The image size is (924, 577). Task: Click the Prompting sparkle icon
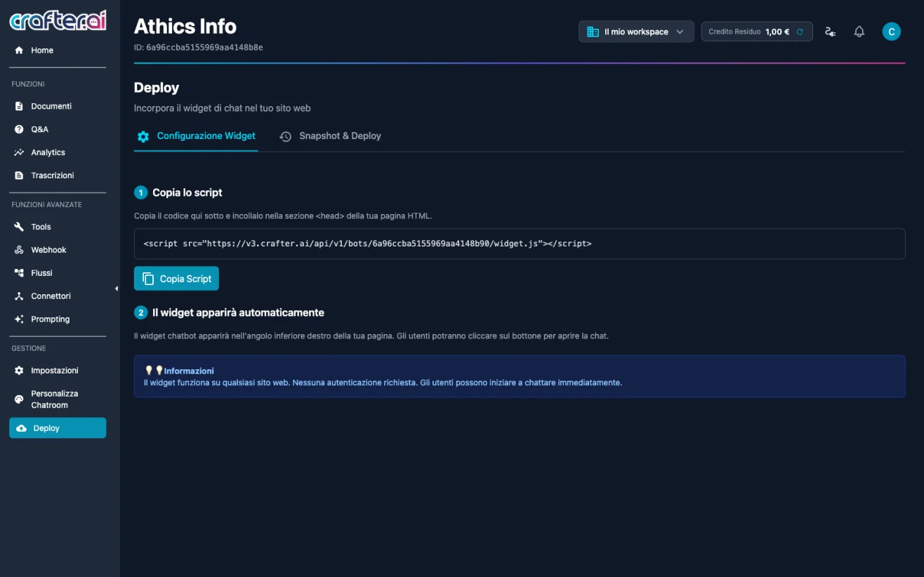pos(19,319)
